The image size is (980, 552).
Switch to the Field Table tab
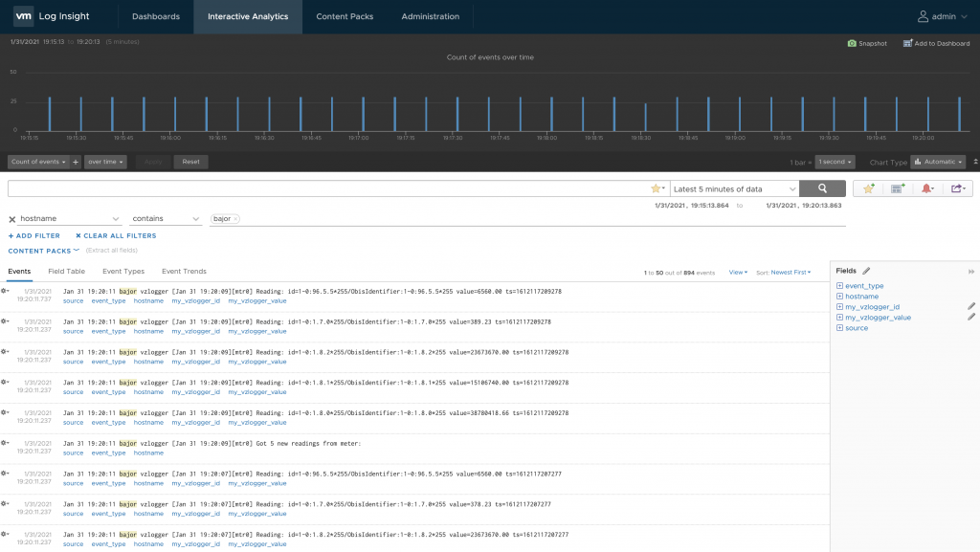tap(66, 272)
